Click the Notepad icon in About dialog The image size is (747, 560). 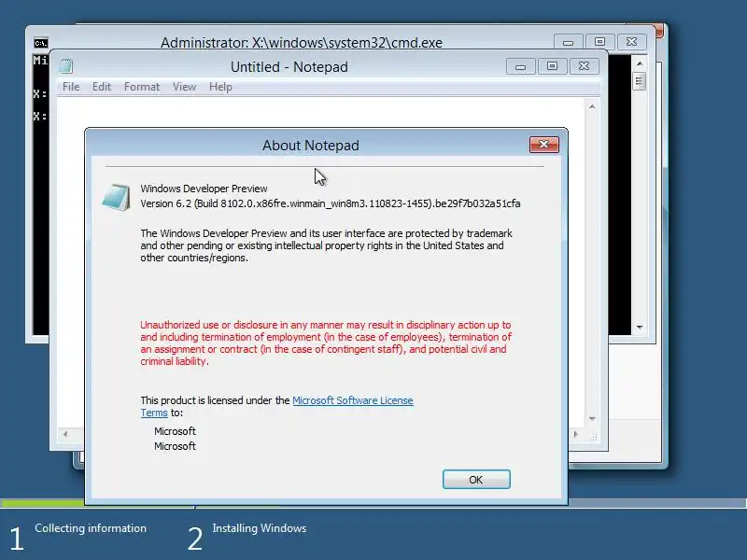pos(116,197)
